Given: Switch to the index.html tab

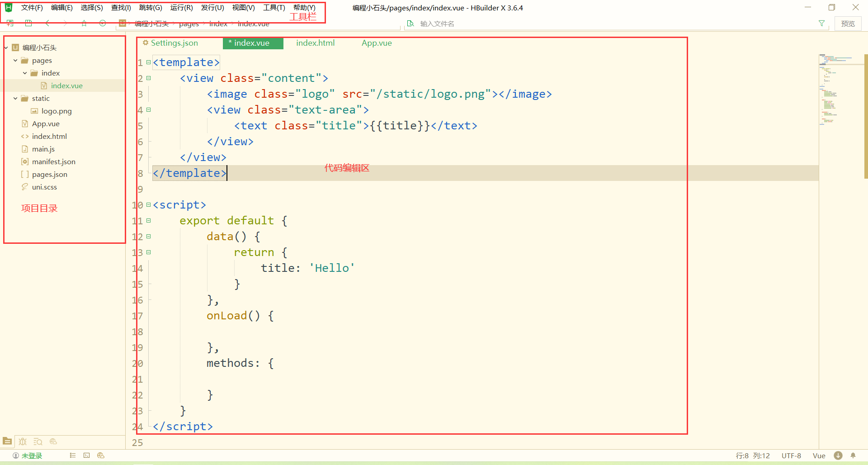Looking at the screenshot, I should tap(316, 43).
